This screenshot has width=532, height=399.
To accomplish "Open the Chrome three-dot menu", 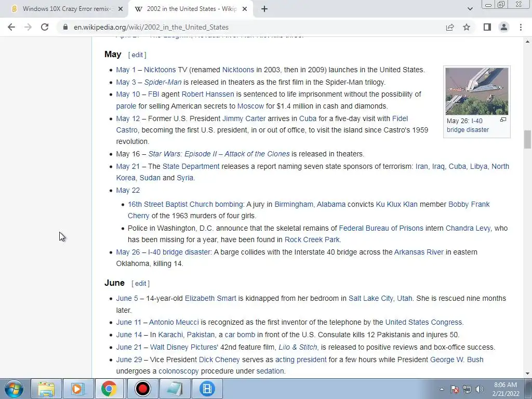I will click(521, 27).
